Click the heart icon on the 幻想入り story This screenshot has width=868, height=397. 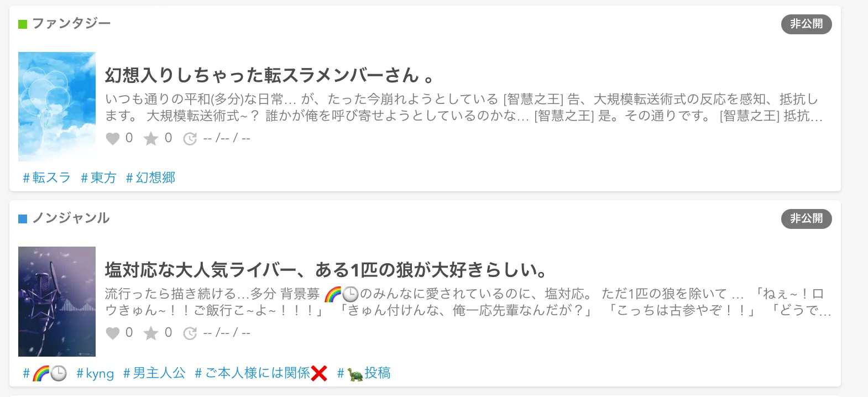point(113,138)
